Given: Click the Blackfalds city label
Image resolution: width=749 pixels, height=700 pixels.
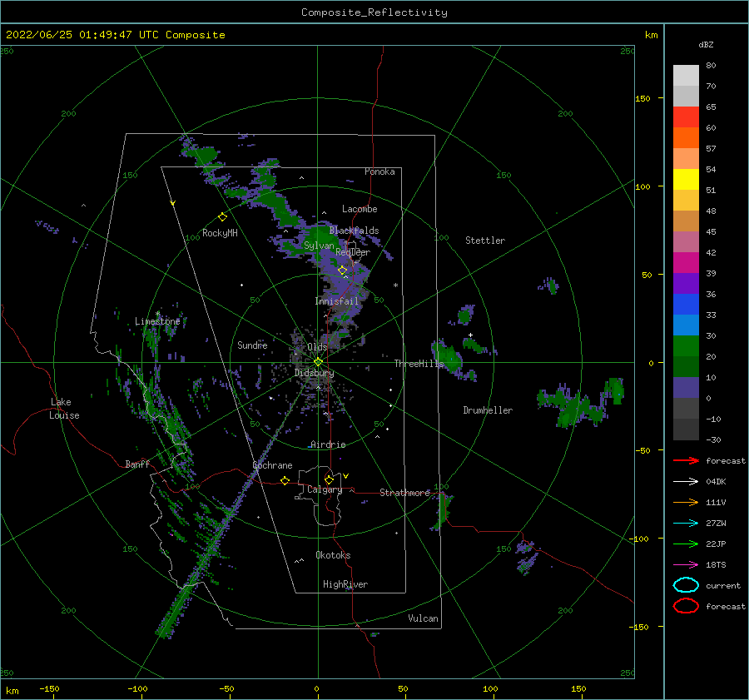Looking at the screenshot, I should (354, 231).
